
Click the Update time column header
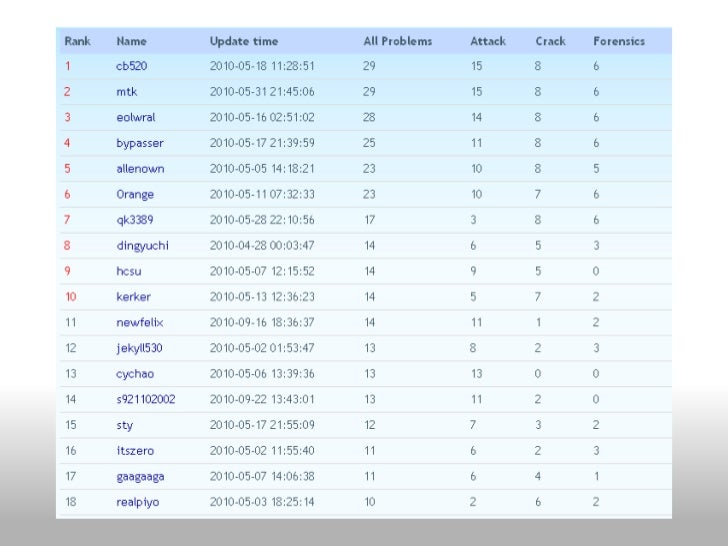[x=244, y=41]
